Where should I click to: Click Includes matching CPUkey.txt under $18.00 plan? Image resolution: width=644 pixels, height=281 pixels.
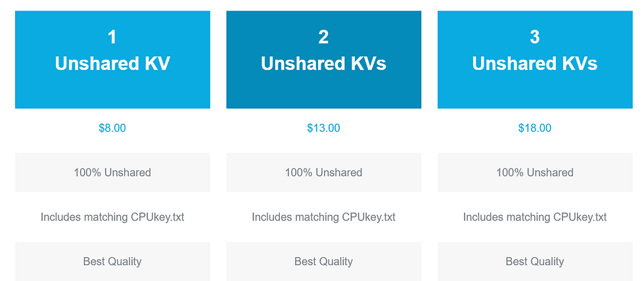coord(534,217)
